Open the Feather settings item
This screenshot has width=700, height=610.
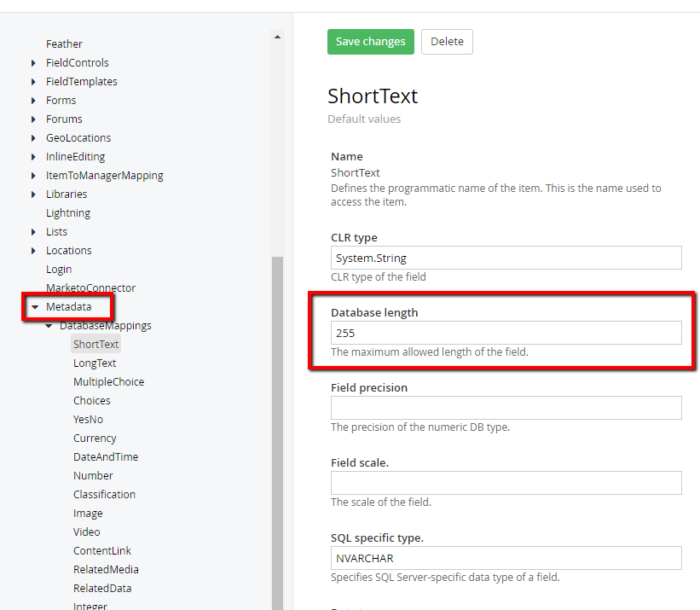tap(64, 44)
